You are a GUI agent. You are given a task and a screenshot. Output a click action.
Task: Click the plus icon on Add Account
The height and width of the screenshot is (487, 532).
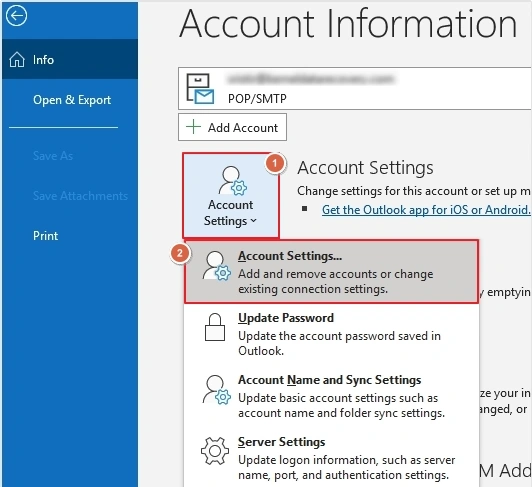pos(194,127)
